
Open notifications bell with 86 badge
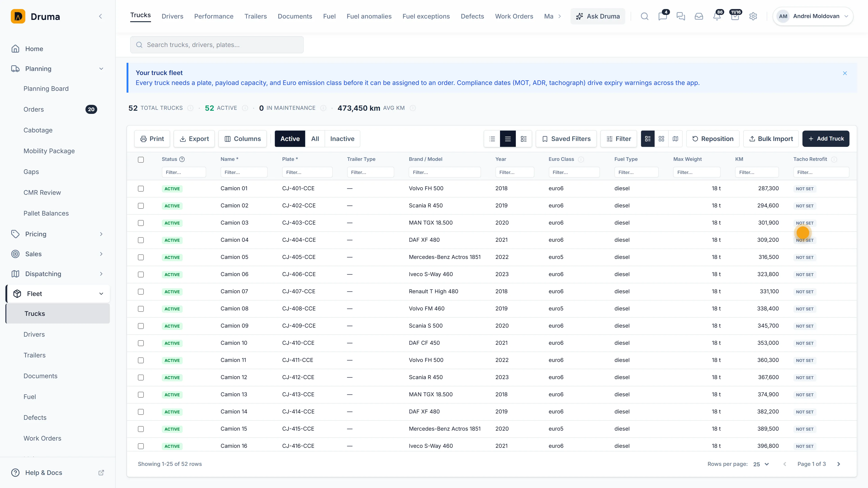pyautogui.click(x=717, y=16)
